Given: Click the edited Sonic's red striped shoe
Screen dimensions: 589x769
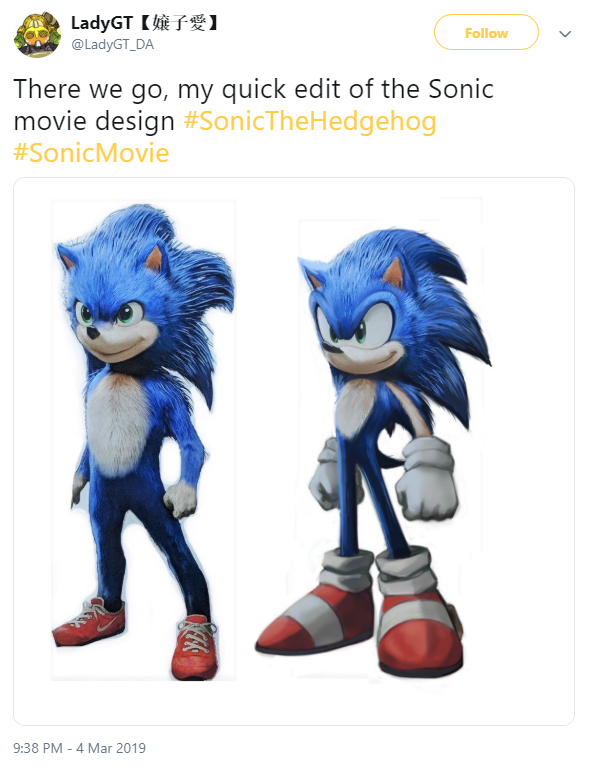Looking at the screenshot, I should click(314, 619).
